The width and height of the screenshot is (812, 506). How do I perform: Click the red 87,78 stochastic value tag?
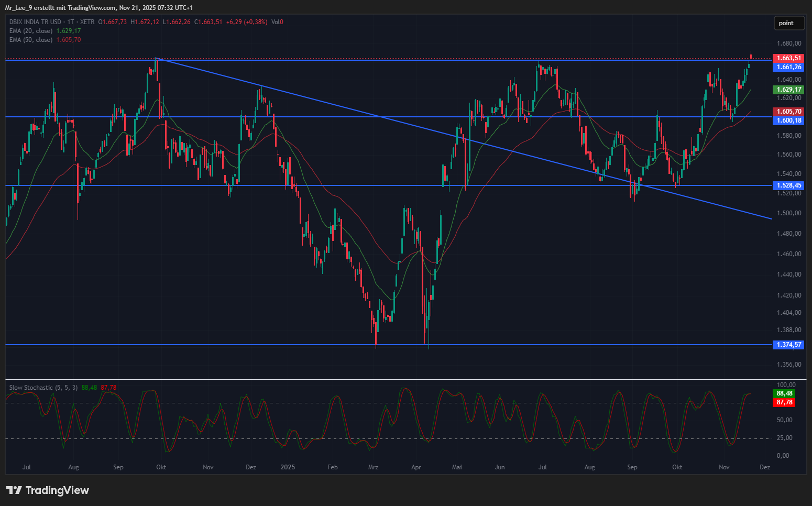point(784,402)
